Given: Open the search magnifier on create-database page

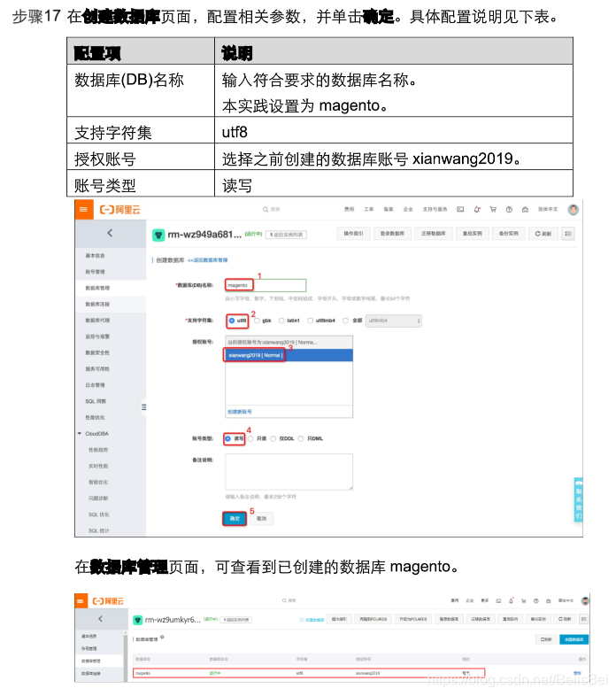Looking at the screenshot, I should pyautogui.click(x=266, y=210).
